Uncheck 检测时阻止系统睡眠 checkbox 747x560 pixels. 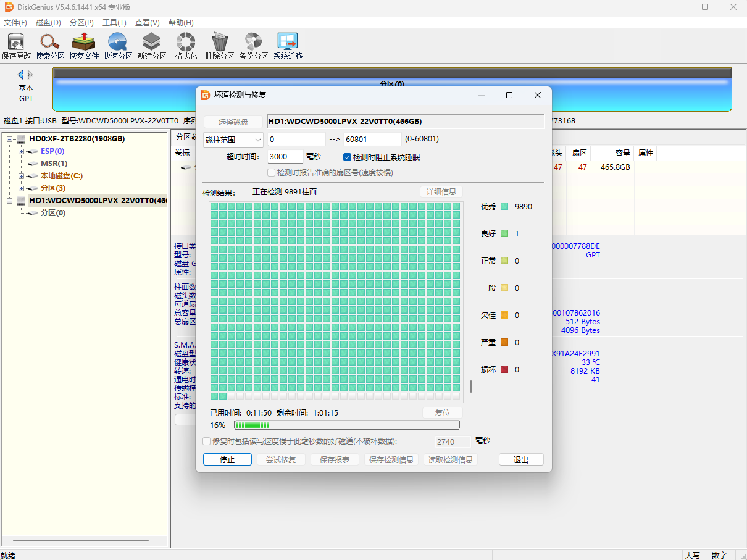(348, 157)
